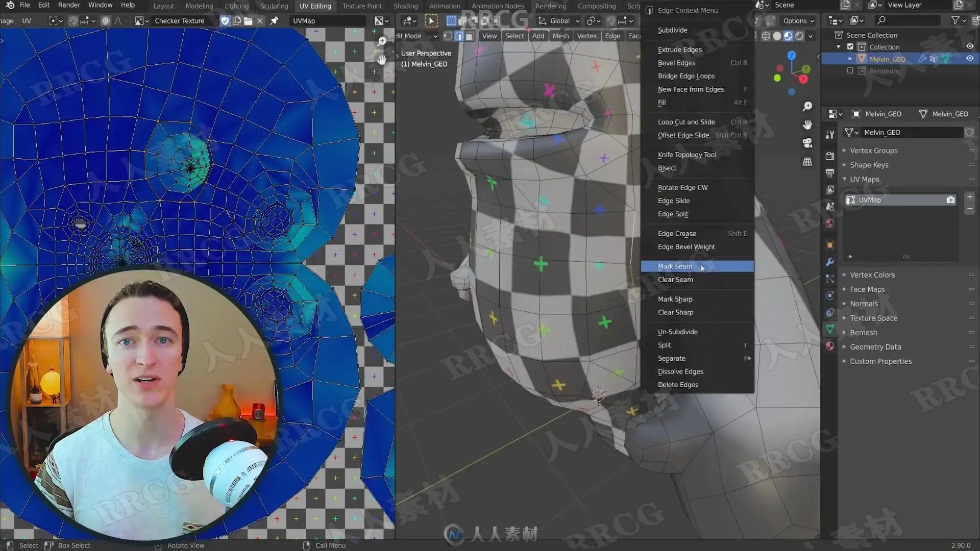Open the Render menu in top bar
Viewport: 980px width, 551px height.
[x=69, y=5]
